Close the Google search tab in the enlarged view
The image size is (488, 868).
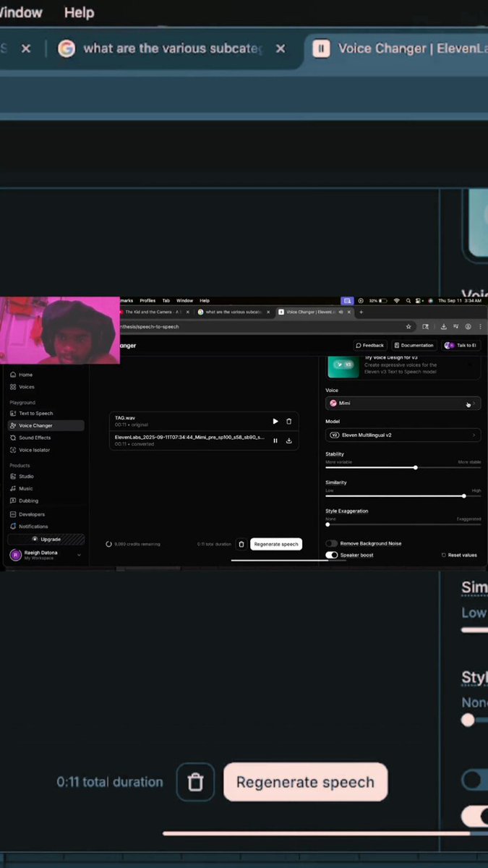point(281,48)
